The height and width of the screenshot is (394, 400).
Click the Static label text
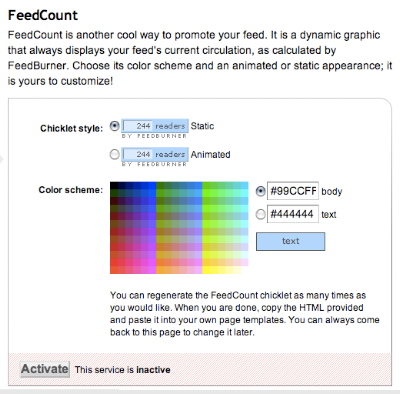pyautogui.click(x=202, y=126)
